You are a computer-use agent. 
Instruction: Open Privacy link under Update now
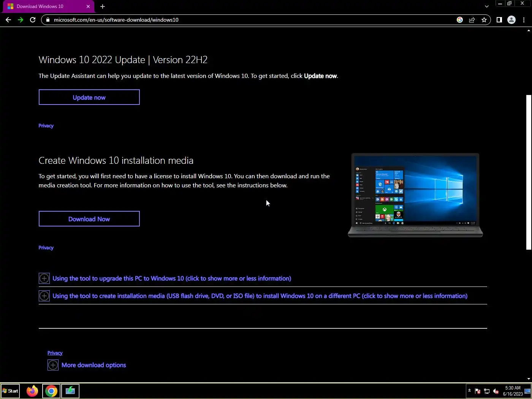point(46,126)
